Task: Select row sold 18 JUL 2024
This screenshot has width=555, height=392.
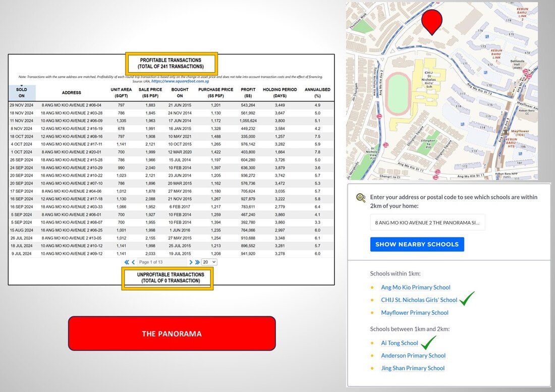Action: [x=172, y=246]
